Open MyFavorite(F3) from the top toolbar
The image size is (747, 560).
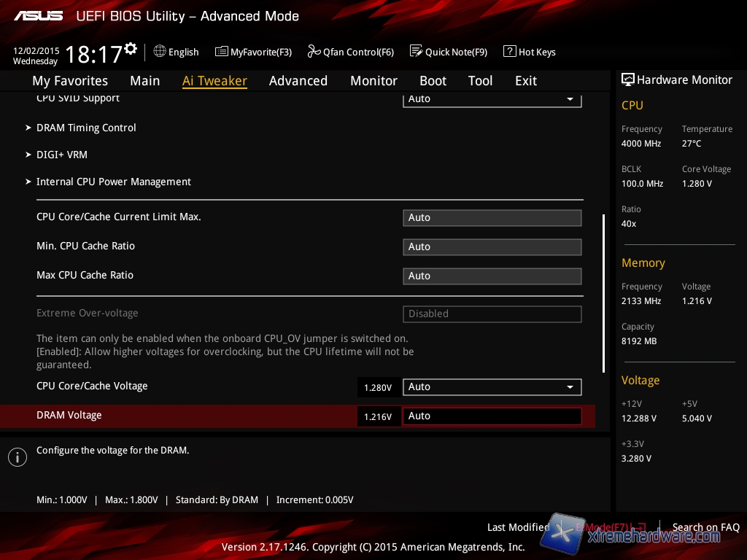coord(253,52)
